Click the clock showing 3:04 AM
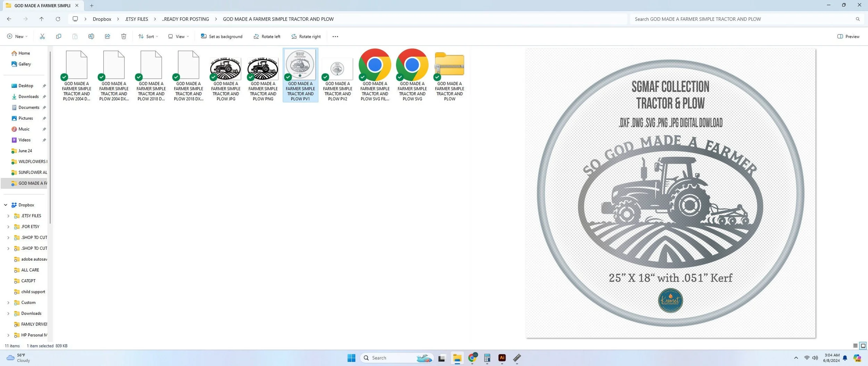868x366 pixels. (832, 358)
